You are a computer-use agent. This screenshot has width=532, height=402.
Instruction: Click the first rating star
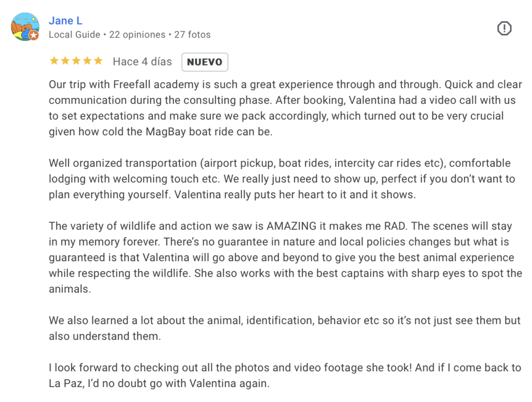(54, 61)
